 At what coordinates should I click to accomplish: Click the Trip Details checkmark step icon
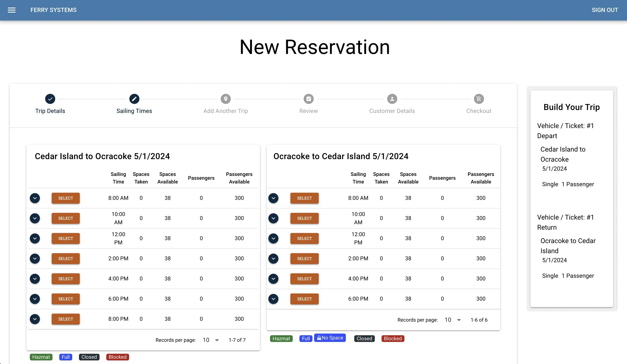click(50, 99)
